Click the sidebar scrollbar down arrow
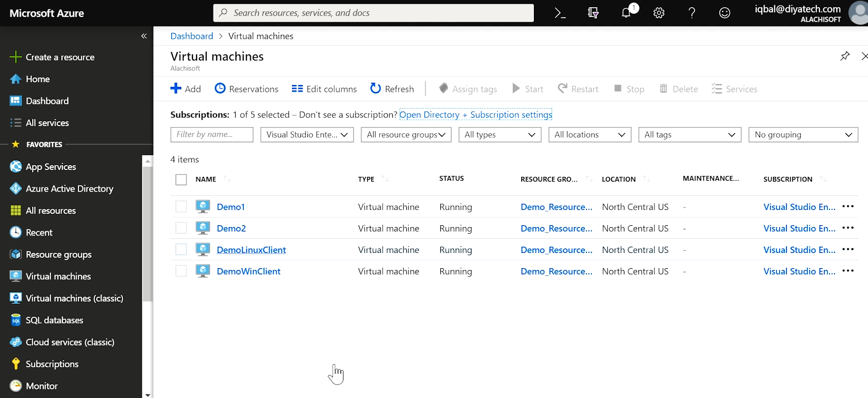 [147, 395]
